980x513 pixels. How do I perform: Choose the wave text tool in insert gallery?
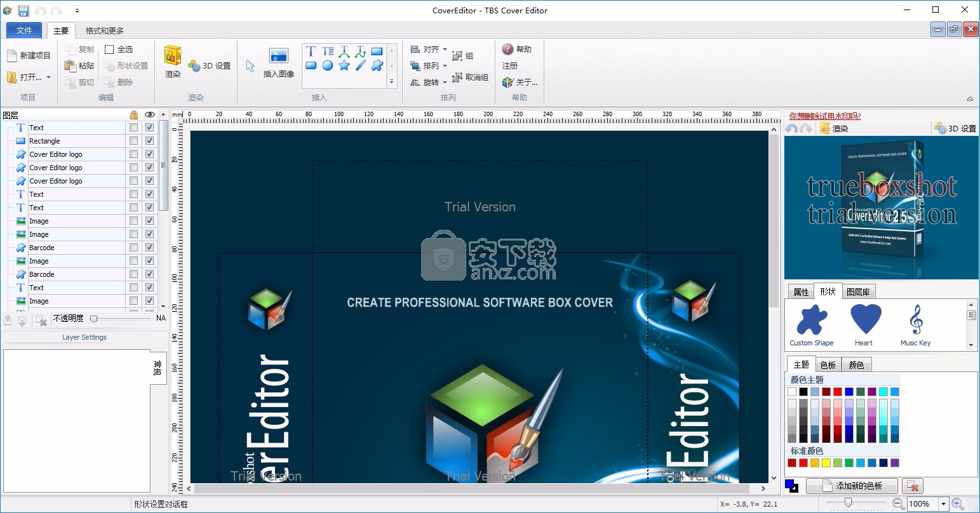[360, 51]
